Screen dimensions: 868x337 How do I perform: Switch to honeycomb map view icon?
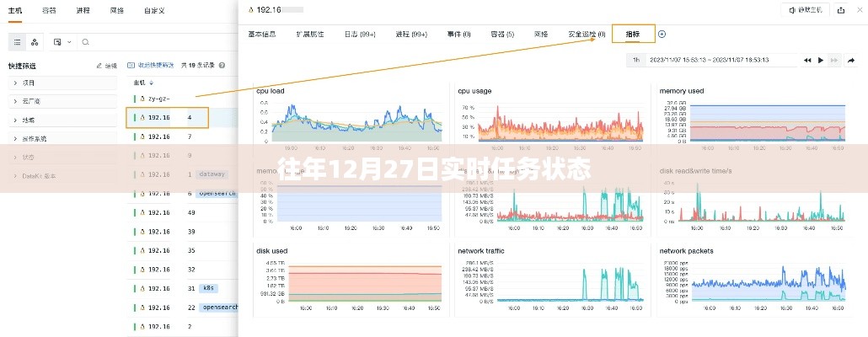click(35, 41)
